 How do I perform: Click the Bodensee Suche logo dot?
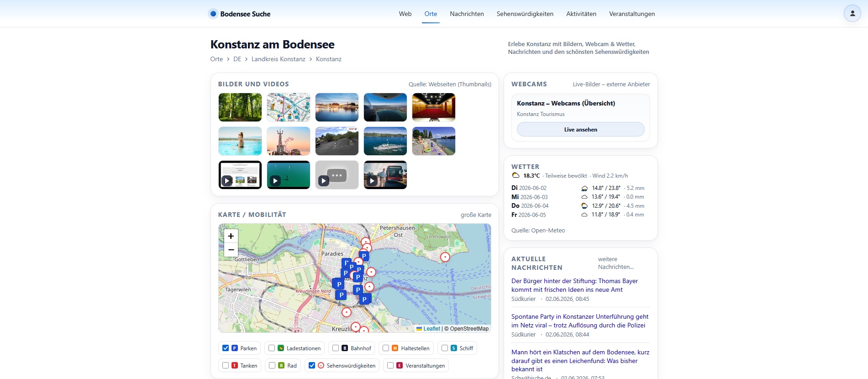[213, 14]
